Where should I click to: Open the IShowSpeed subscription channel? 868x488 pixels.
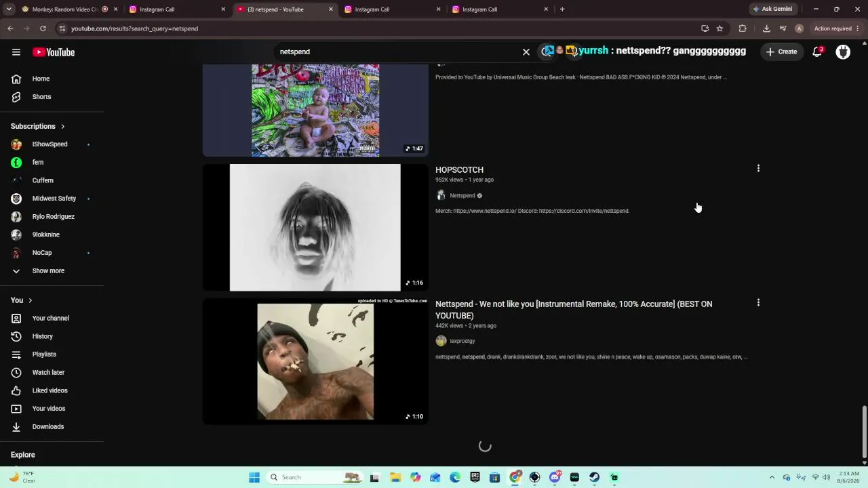pyautogui.click(x=50, y=144)
